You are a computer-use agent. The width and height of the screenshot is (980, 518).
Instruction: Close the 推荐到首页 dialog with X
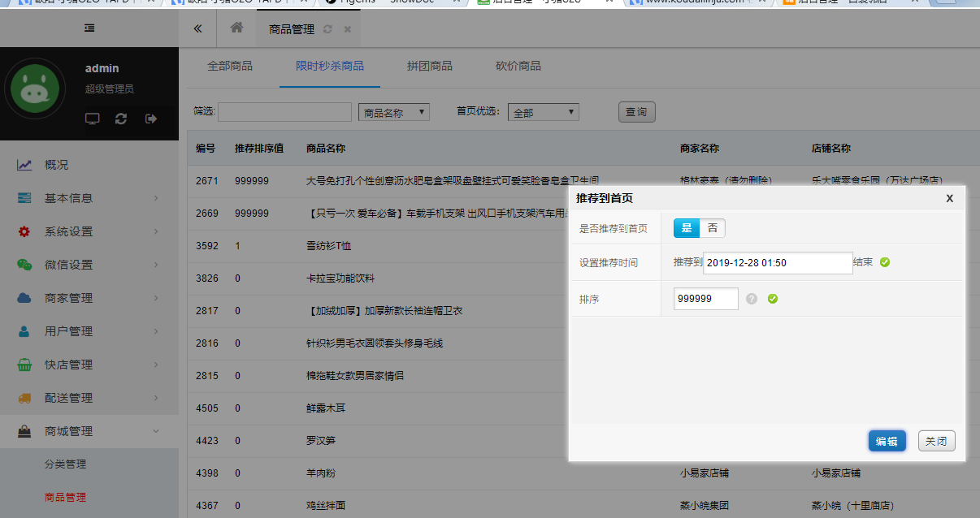coord(949,198)
